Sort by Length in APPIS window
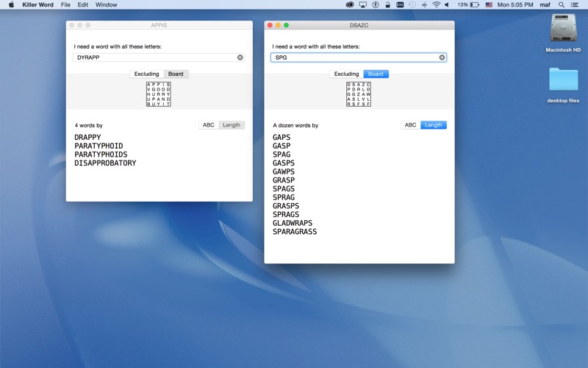The image size is (588, 368). click(232, 125)
